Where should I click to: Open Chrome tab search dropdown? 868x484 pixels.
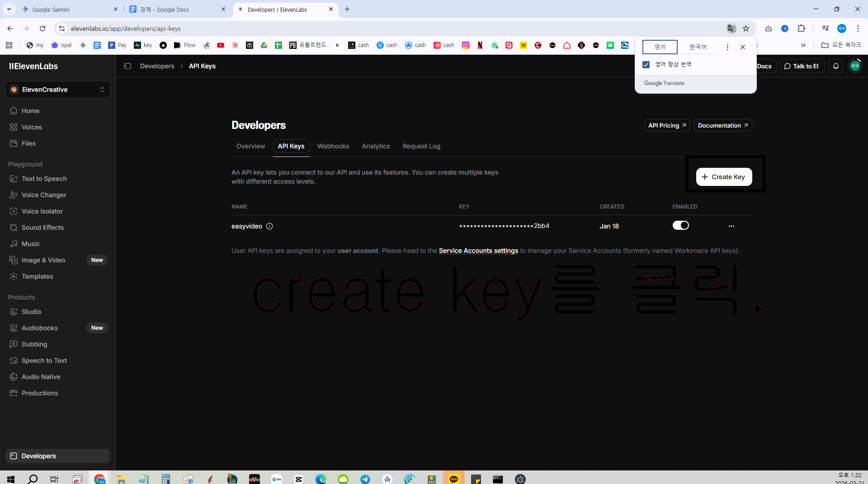click(x=9, y=9)
